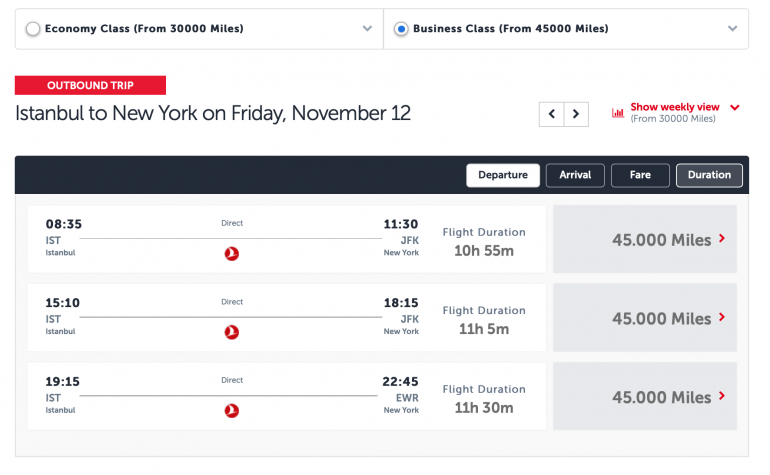Image resolution: width=770 pixels, height=475 pixels.
Task: Choose the 15:10 flight 45.000 Miles fare
Action: pos(645,318)
